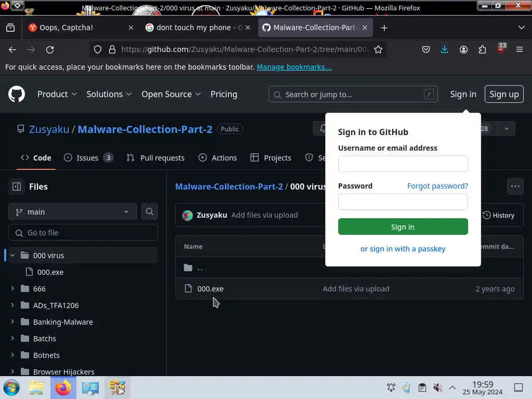Click the show desktop icon at taskbar end
532x399 pixels.
point(518,388)
